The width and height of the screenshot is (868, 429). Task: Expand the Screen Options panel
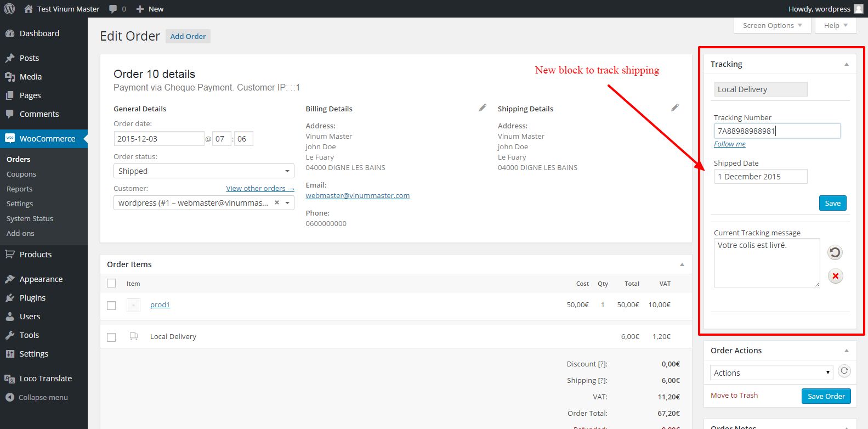(772, 25)
